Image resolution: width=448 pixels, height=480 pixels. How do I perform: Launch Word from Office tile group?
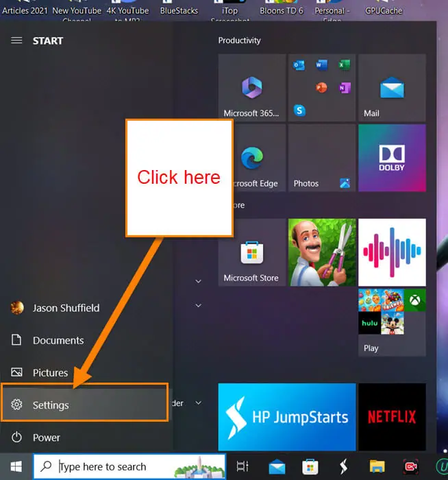(321, 65)
